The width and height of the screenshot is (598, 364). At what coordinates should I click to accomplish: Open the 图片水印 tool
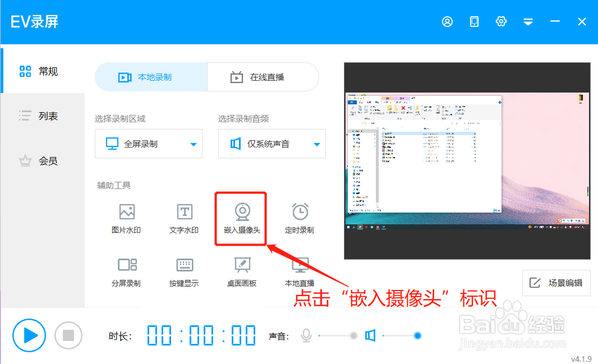coord(126,218)
